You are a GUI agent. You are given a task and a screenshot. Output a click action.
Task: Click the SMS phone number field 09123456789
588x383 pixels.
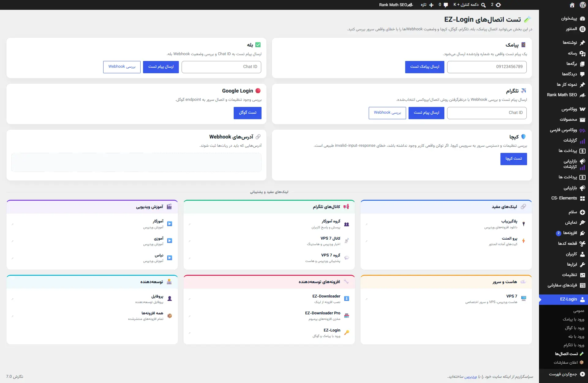pos(487,67)
